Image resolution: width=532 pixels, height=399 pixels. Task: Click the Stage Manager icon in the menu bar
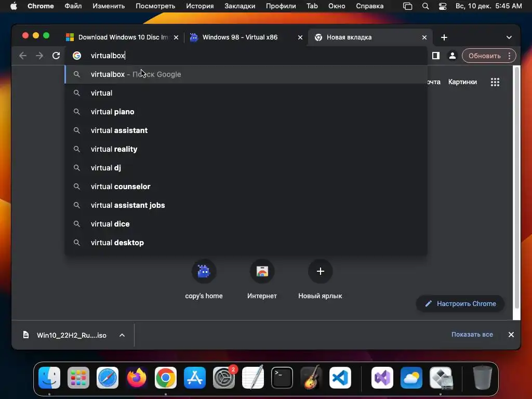tap(407, 6)
